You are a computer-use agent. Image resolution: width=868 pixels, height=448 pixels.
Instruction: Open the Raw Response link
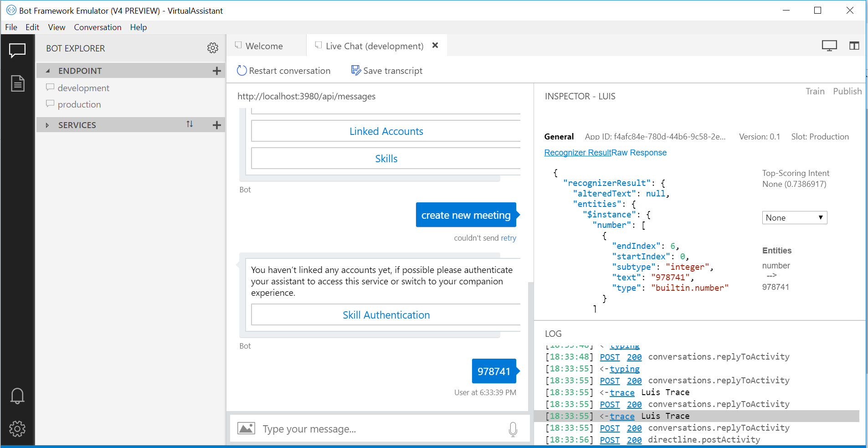[639, 153]
